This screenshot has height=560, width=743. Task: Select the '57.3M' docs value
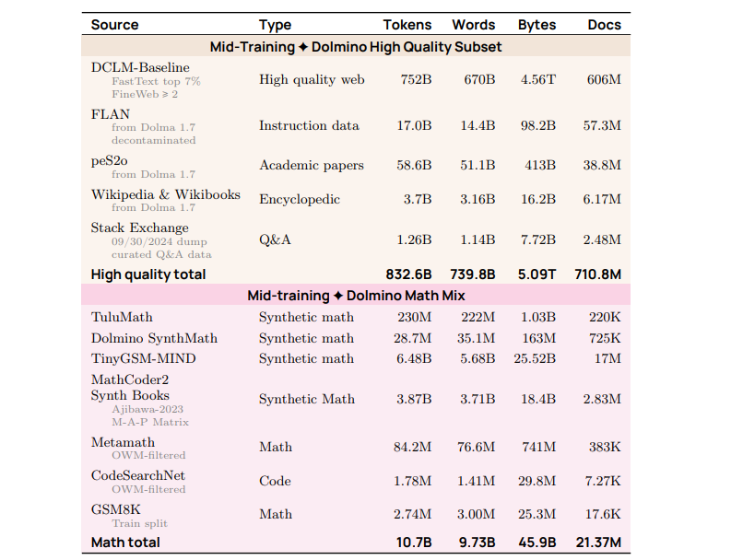(602, 125)
